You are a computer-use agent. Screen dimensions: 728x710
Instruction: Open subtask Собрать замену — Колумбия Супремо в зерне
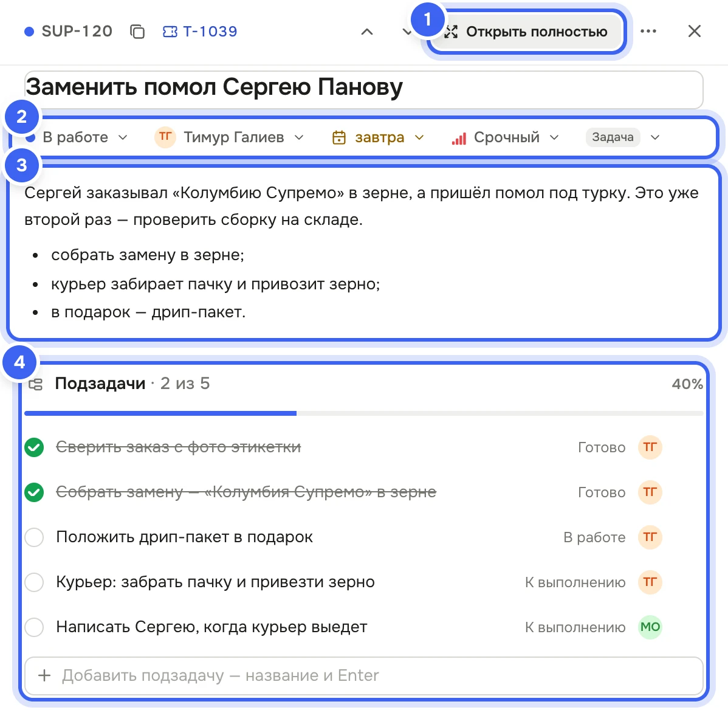pyautogui.click(x=246, y=492)
